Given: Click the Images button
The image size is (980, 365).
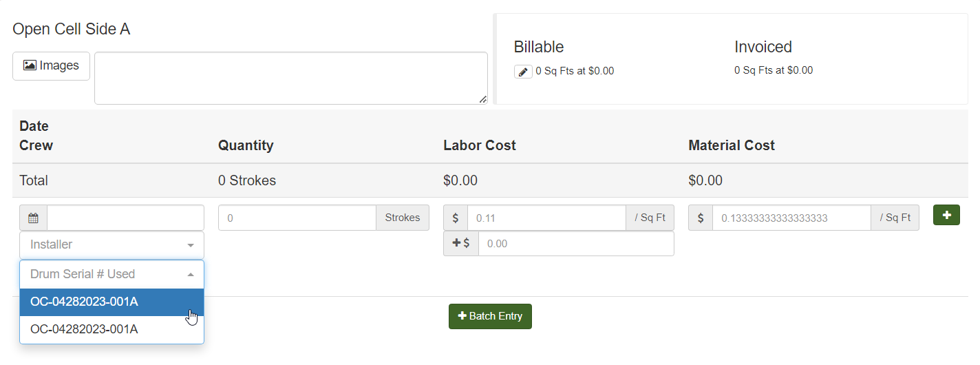Looking at the screenshot, I should 51,66.
